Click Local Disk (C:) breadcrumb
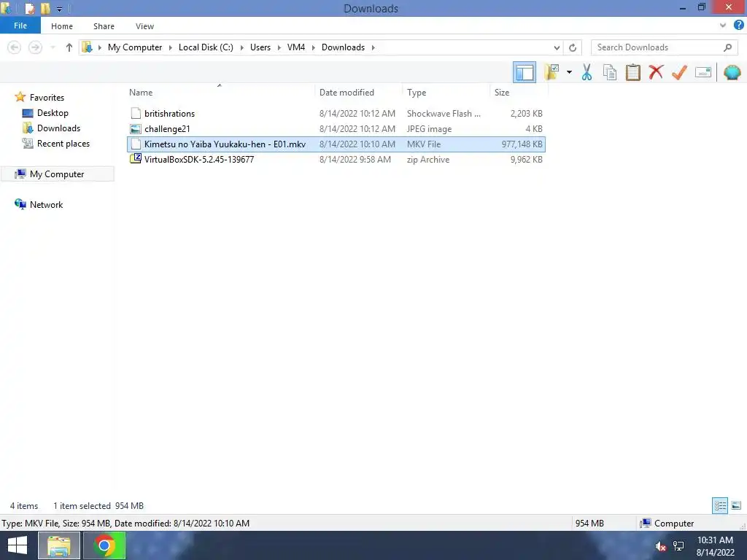Image resolution: width=747 pixels, height=560 pixels. [206, 47]
